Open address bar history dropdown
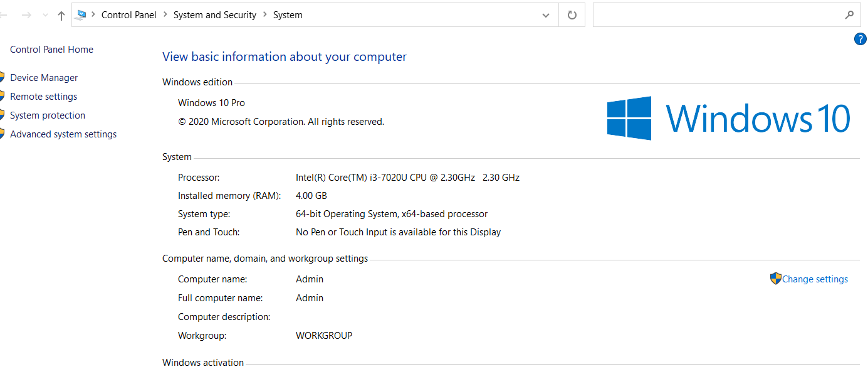Viewport: 868px width, 374px height. click(x=546, y=15)
